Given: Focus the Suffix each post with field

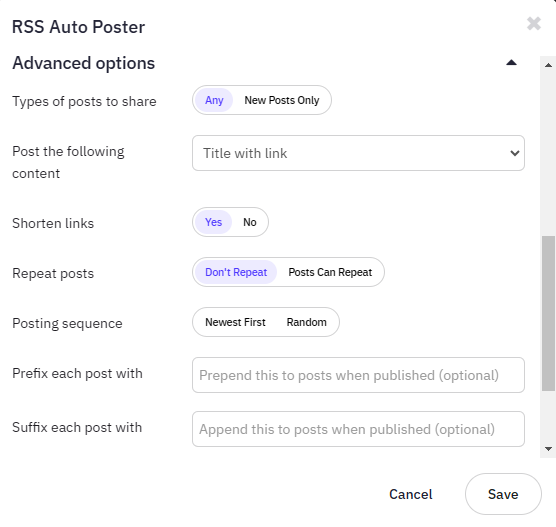Looking at the screenshot, I should (x=358, y=429).
